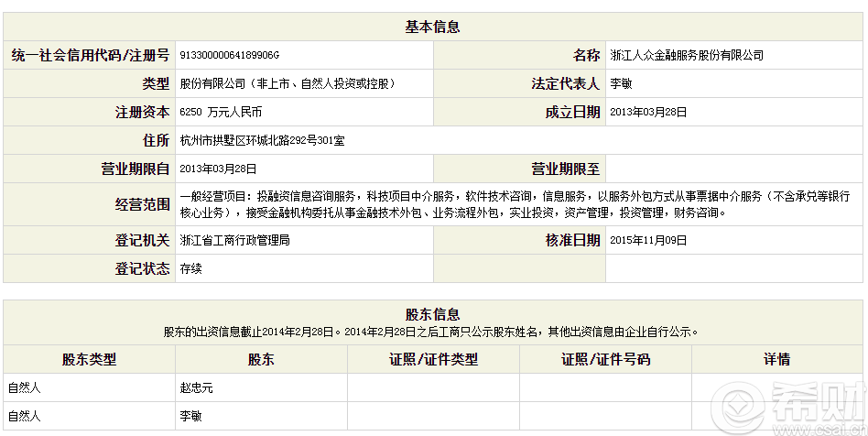The height and width of the screenshot is (436, 868).
Task: Click the 核准日期 label
Action: [x=572, y=240]
